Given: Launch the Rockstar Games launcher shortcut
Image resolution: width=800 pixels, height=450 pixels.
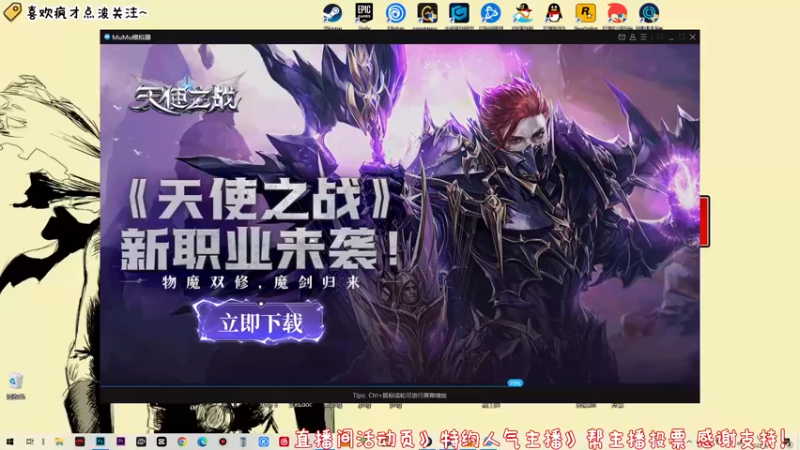Looking at the screenshot, I should 585,13.
